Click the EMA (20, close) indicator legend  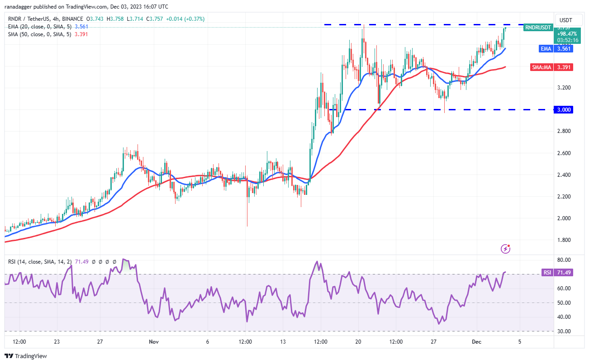point(41,26)
